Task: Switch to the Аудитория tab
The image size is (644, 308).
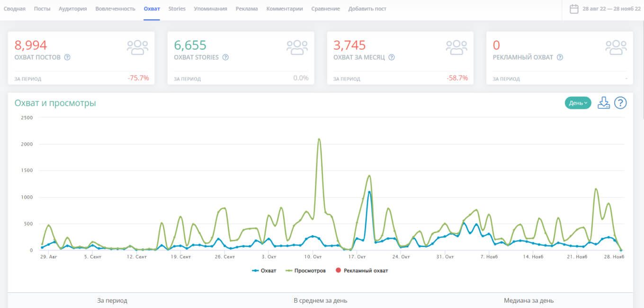Action: [x=72, y=9]
